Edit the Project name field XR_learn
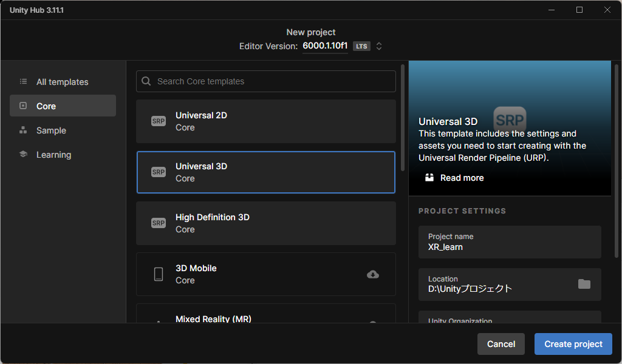The image size is (622, 364). pyautogui.click(x=510, y=242)
